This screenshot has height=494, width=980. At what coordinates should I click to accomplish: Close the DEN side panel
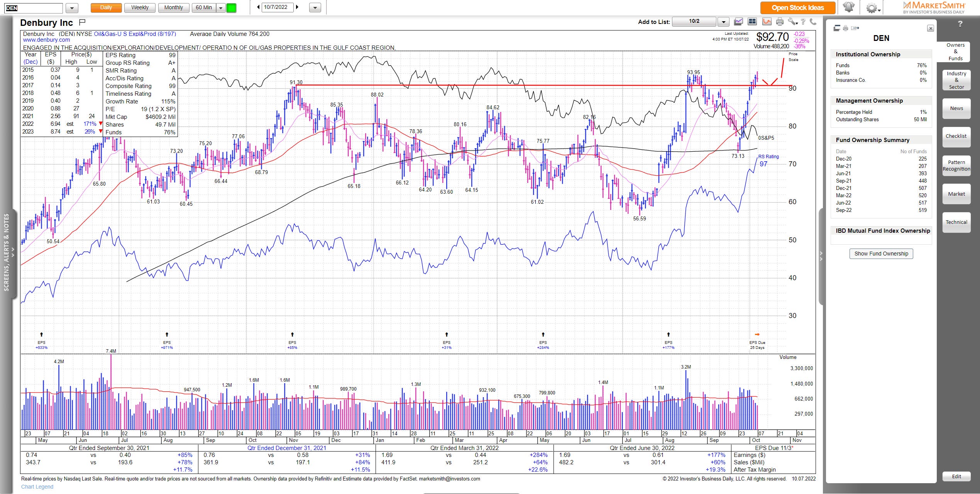point(931,28)
